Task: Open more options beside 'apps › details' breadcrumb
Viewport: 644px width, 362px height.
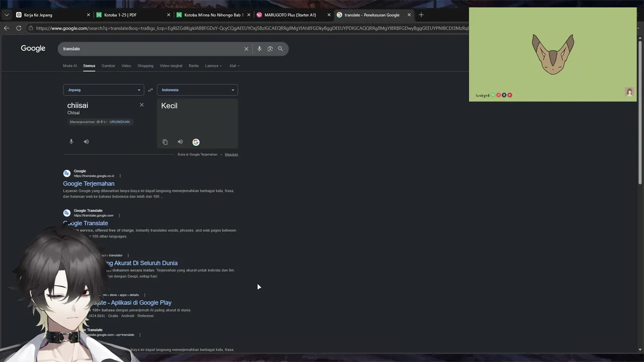Action: (x=144, y=295)
